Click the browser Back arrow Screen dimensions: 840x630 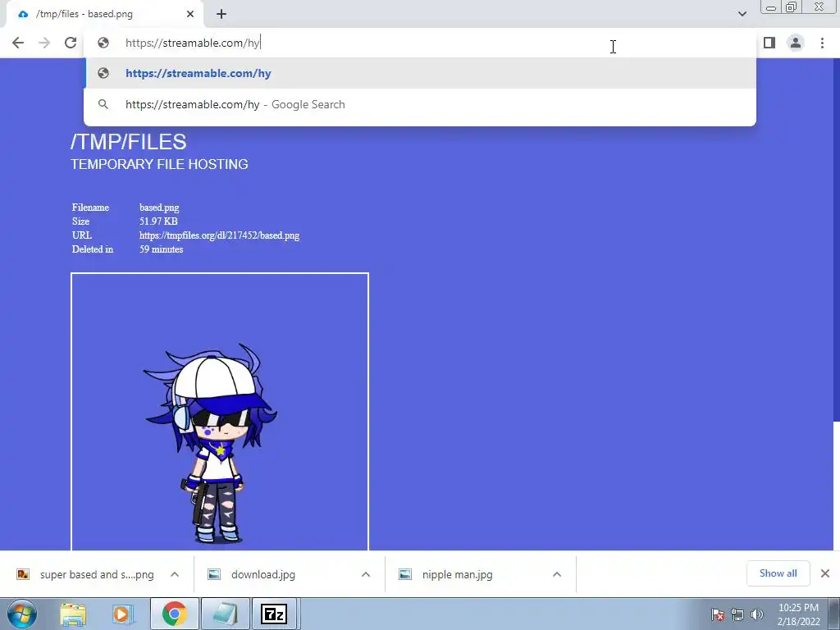pos(18,43)
